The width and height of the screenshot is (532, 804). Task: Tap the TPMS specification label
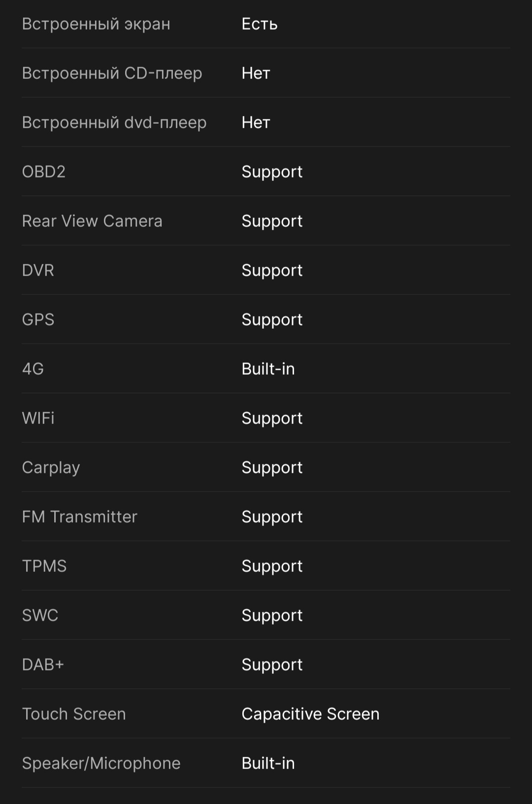pos(44,566)
